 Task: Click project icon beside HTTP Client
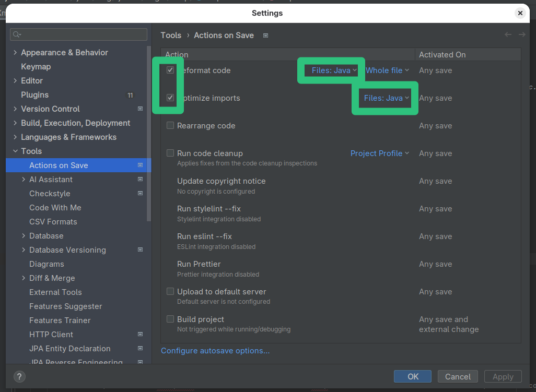140,334
